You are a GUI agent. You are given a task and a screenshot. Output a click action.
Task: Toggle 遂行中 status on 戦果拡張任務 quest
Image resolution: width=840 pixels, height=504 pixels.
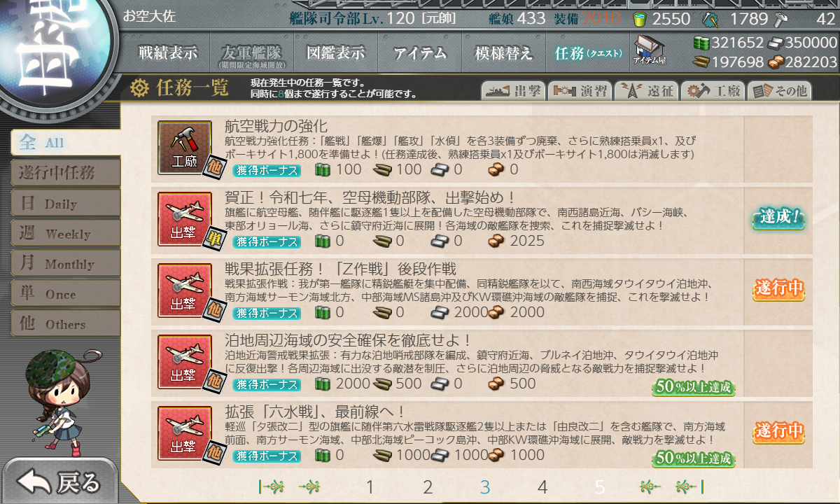tap(778, 289)
